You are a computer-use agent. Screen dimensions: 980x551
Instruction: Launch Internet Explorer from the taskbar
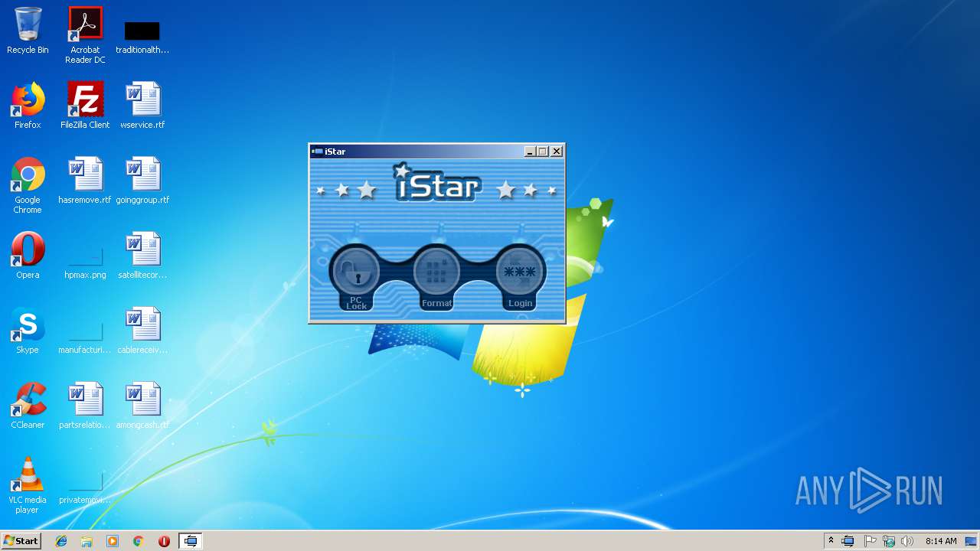pyautogui.click(x=61, y=541)
